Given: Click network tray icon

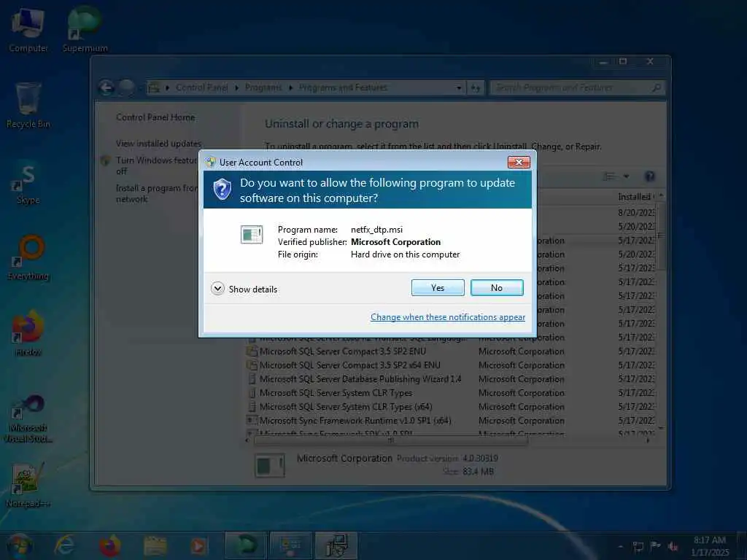Looking at the screenshot, I should click(638, 546).
